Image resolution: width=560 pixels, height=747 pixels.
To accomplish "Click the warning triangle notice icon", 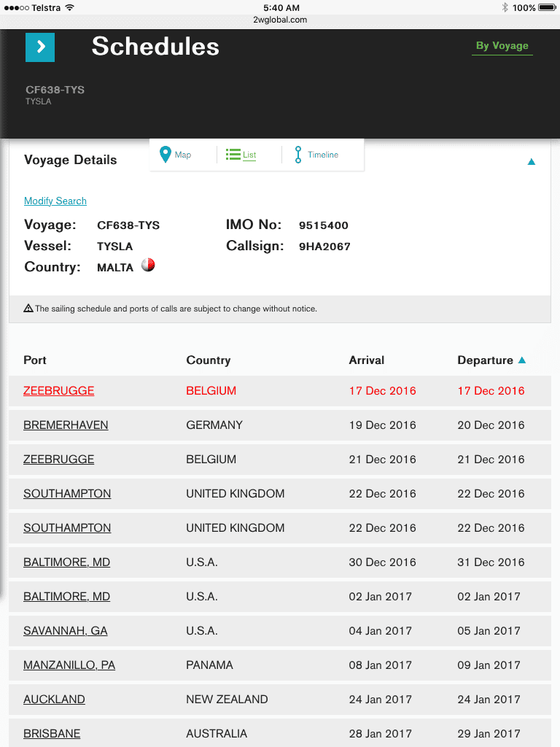I will [28, 309].
